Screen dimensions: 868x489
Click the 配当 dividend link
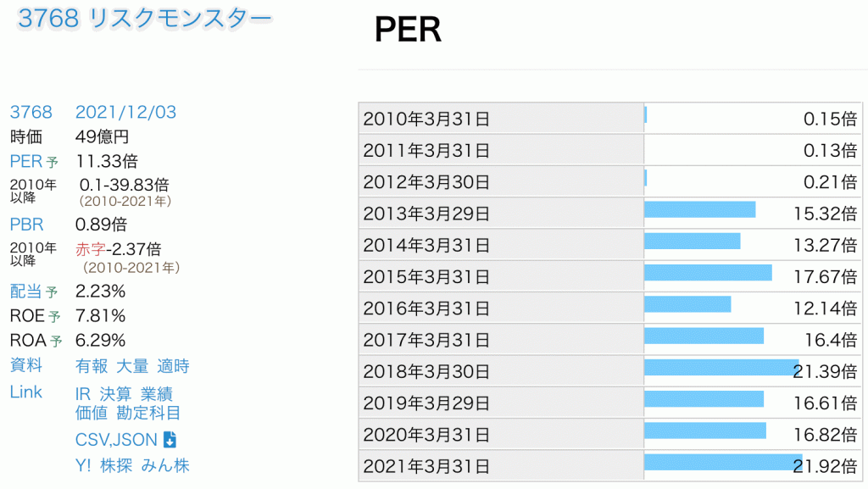[x=34, y=291]
